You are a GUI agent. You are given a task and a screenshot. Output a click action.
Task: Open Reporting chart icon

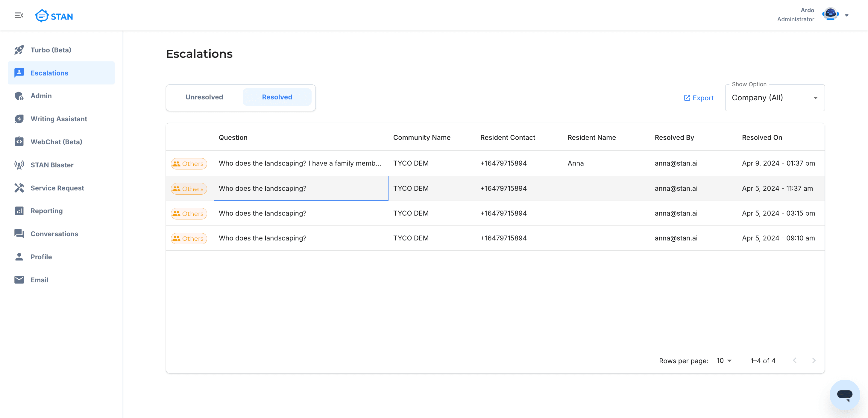pos(19,211)
